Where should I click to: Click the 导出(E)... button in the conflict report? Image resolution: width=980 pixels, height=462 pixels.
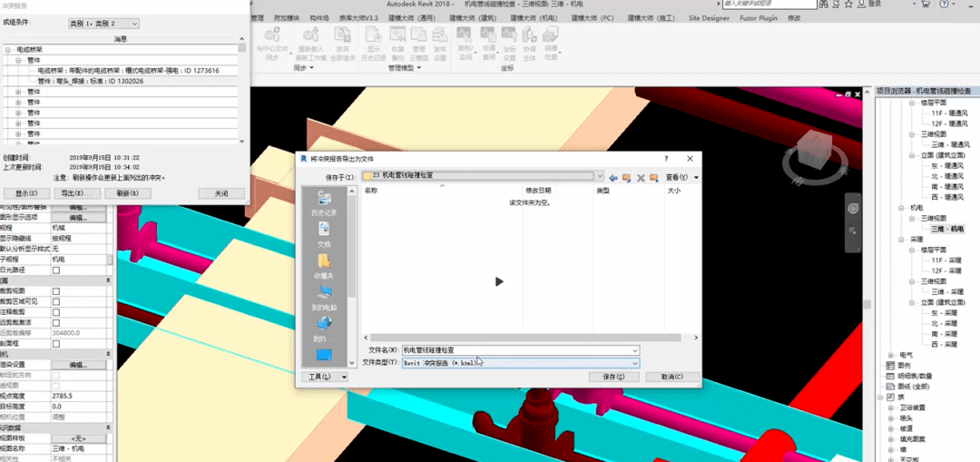pyautogui.click(x=77, y=193)
